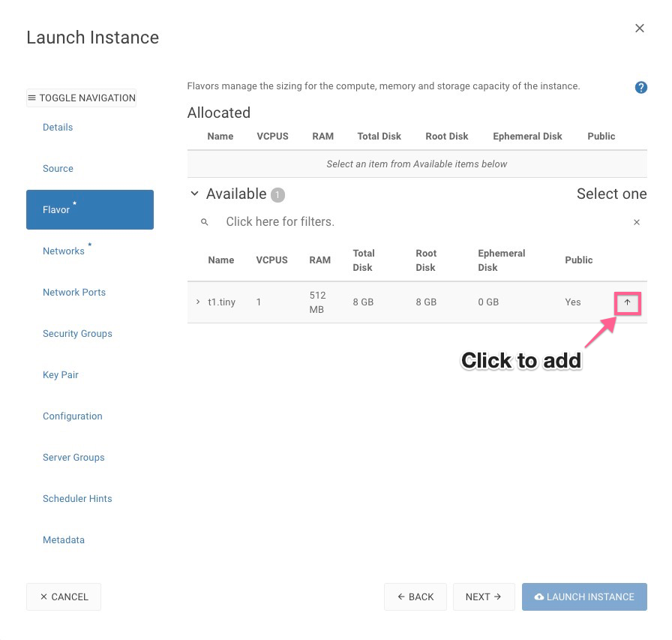Click the 512 MB RAM value
This screenshot has height=640, width=672.
click(x=317, y=302)
